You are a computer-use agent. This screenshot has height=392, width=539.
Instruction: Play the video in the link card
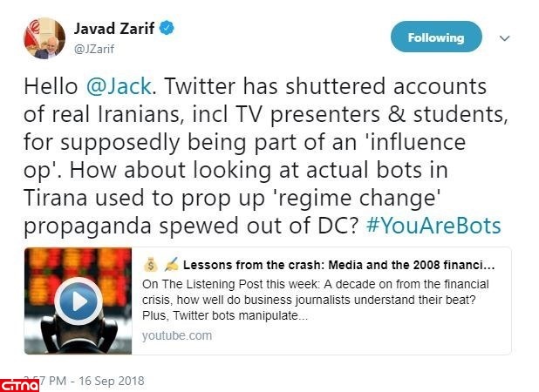tap(78, 301)
